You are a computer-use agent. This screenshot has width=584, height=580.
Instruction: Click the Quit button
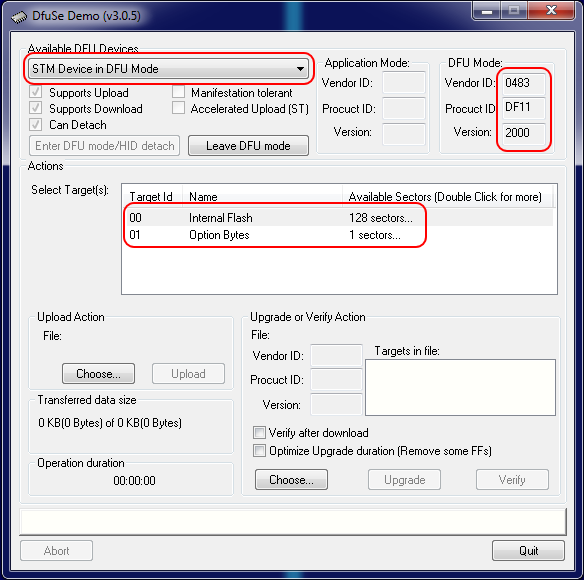pos(528,551)
